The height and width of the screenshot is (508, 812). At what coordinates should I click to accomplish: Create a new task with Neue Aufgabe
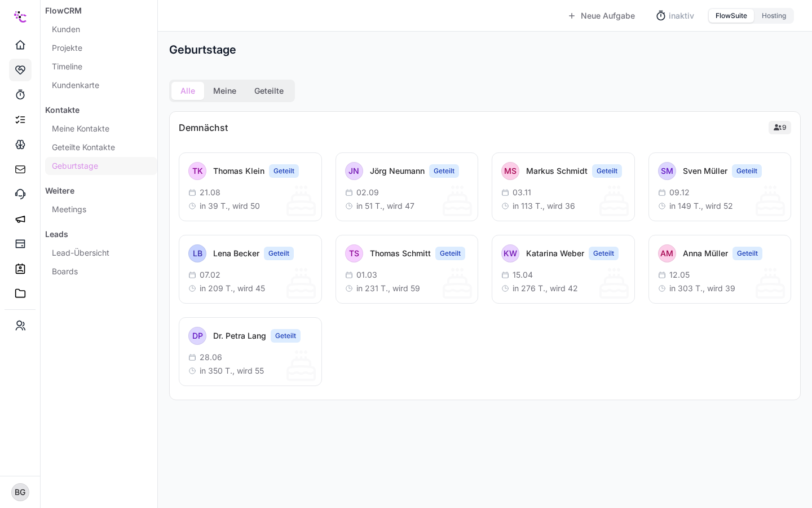click(x=602, y=16)
